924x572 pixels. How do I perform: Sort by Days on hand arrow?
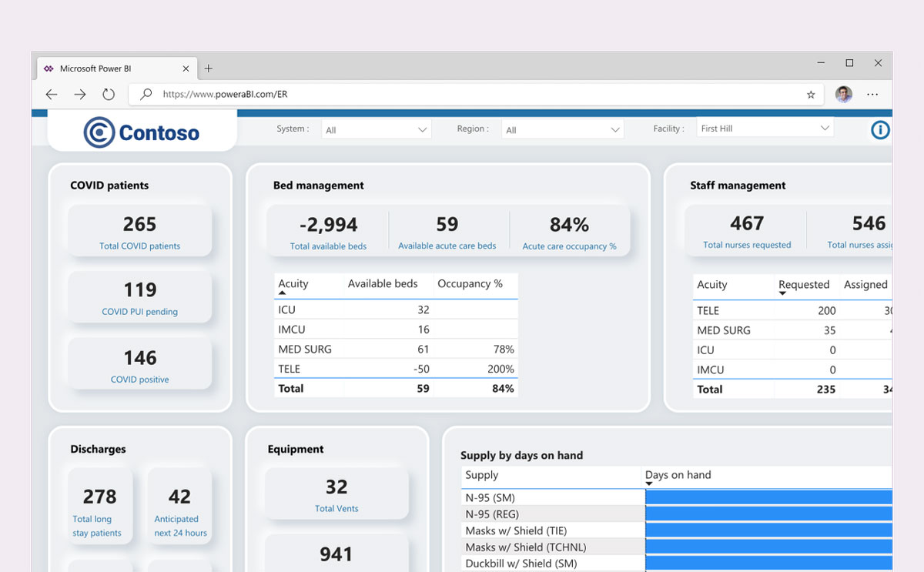click(649, 484)
